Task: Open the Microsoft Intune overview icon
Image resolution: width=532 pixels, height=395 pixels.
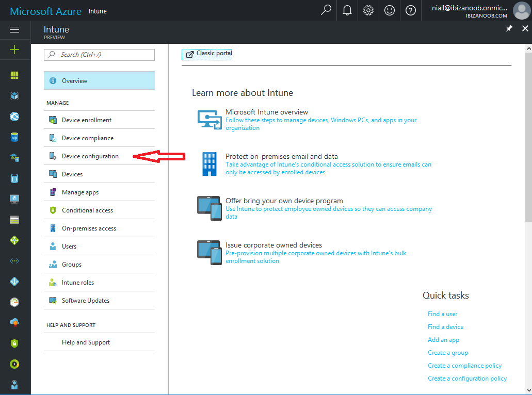Action: click(x=209, y=120)
